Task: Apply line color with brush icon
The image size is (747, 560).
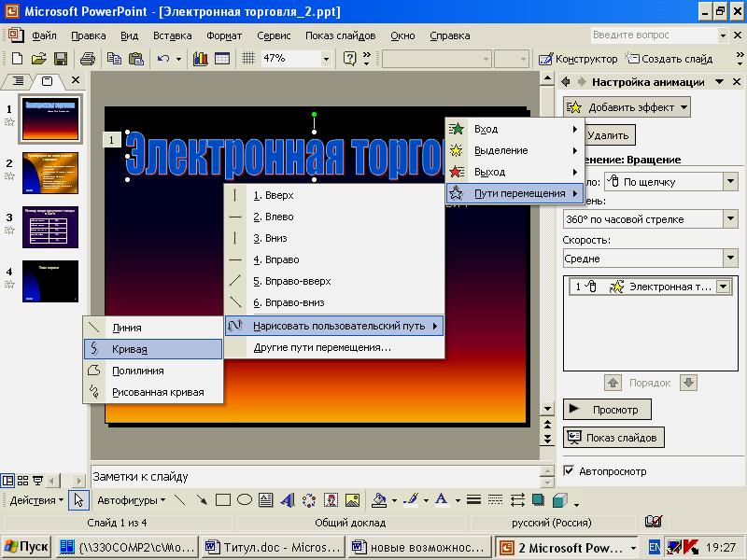Action: coord(411,500)
